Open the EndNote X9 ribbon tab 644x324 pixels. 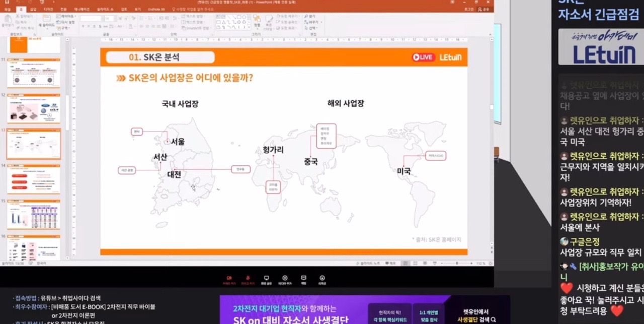[156, 9]
